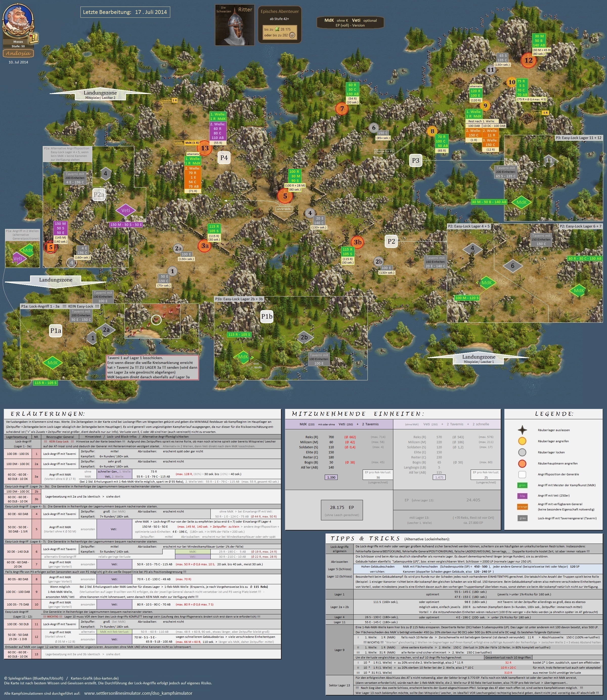Image resolution: width=607 pixels, height=700 pixels.
Task: Click the 'lila' purple legend swatch
Action: coord(522,496)
